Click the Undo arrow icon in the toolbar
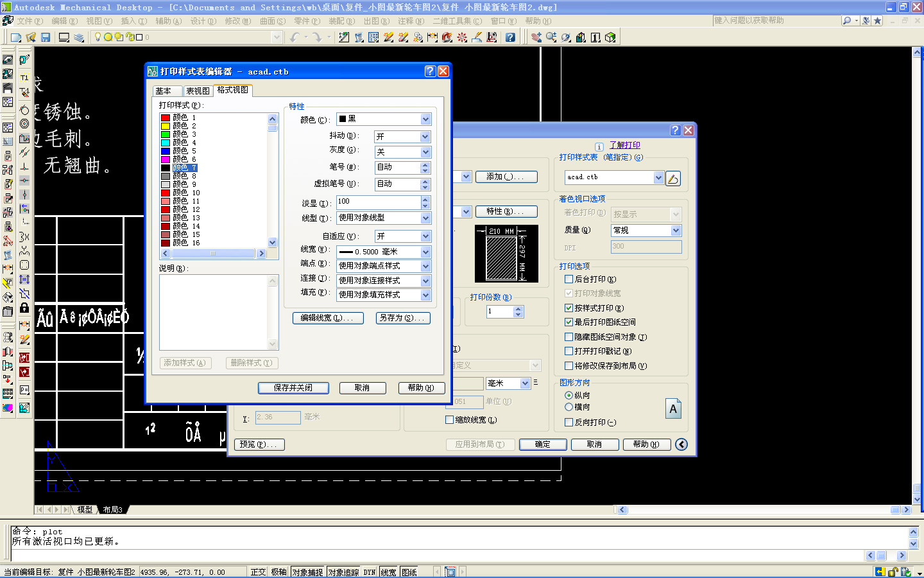The height and width of the screenshot is (578, 924). click(x=295, y=37)
